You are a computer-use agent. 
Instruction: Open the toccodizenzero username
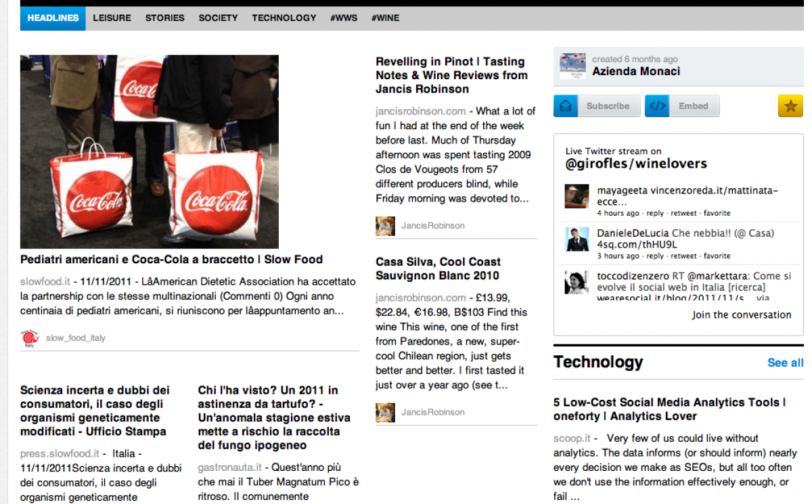tap(632, 277)
